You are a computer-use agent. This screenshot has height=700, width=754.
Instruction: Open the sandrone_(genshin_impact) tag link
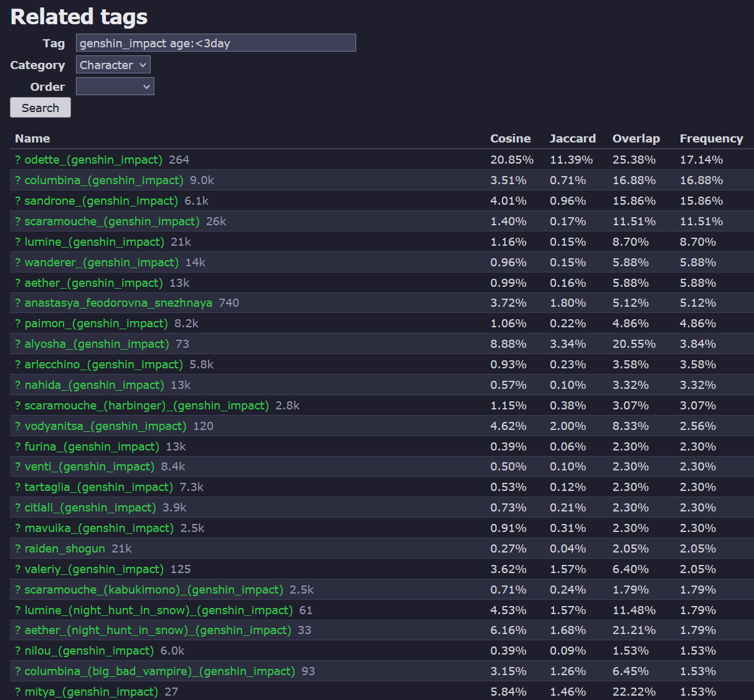pyautogui.click(x=101, y=201)
